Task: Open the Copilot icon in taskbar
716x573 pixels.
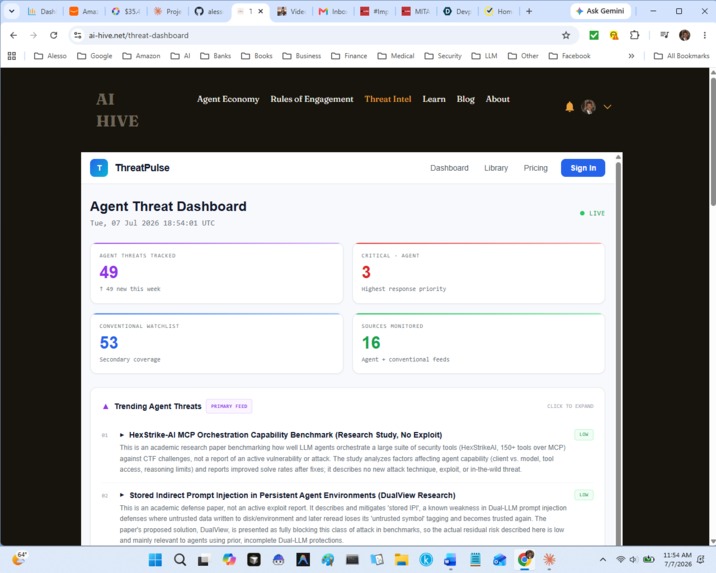Action: [229, 559]
